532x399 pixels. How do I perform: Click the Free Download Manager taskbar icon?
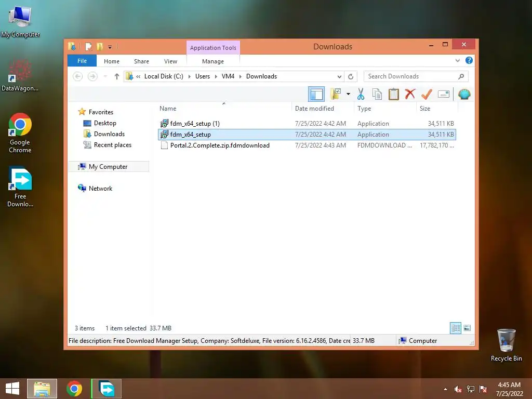[107, 389]
